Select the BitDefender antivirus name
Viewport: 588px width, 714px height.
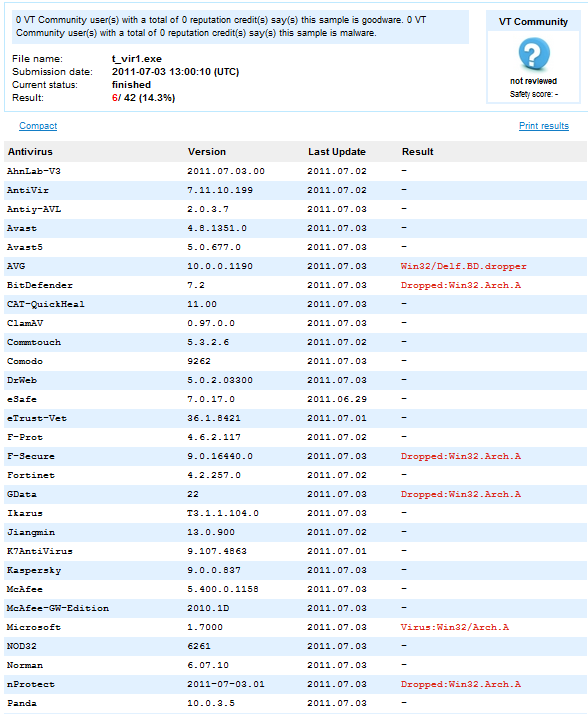coord(40,286)
